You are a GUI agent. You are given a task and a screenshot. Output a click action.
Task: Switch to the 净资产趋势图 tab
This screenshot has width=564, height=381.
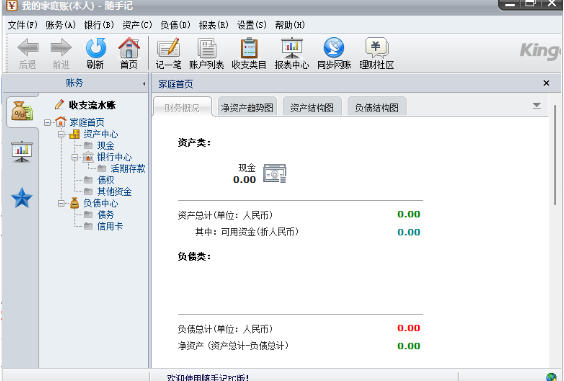click(247, 107)
